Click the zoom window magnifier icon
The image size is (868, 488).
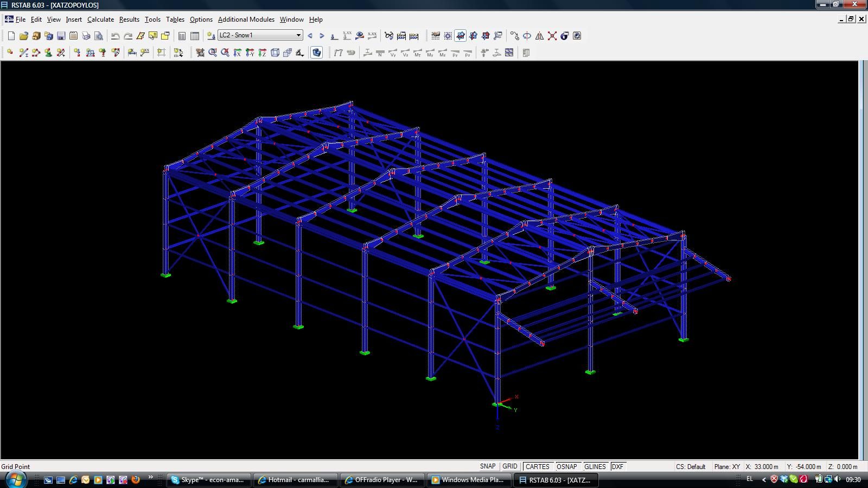coord(213,53)
